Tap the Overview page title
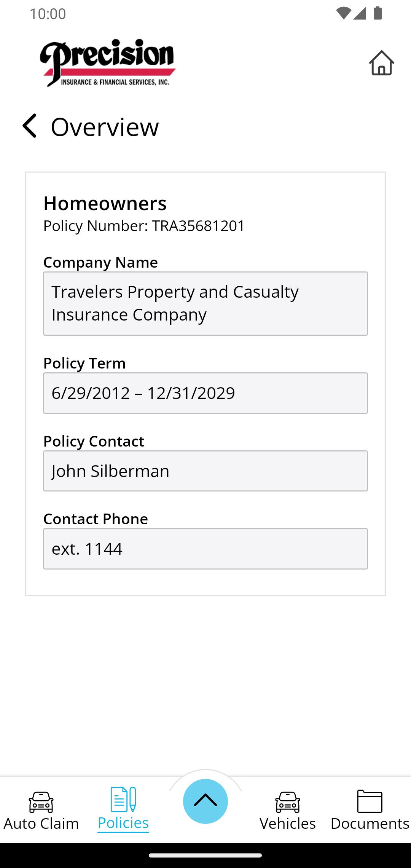 [x=105, y=127]
